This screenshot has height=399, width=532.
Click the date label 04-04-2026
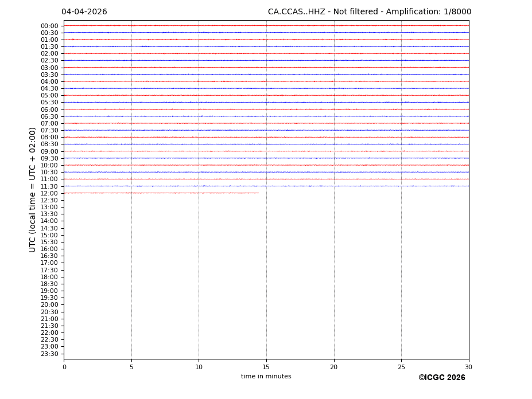pos(84,12)
